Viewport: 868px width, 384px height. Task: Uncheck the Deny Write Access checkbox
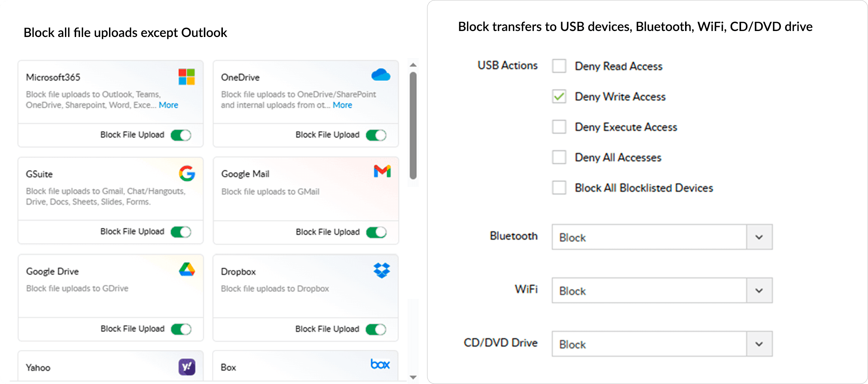559,97
